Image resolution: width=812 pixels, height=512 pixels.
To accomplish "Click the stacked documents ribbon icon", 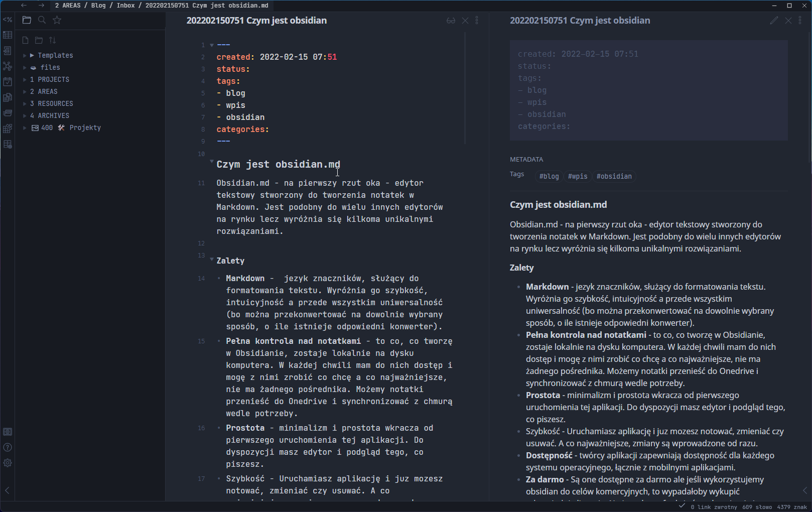I will pos(8,97).
